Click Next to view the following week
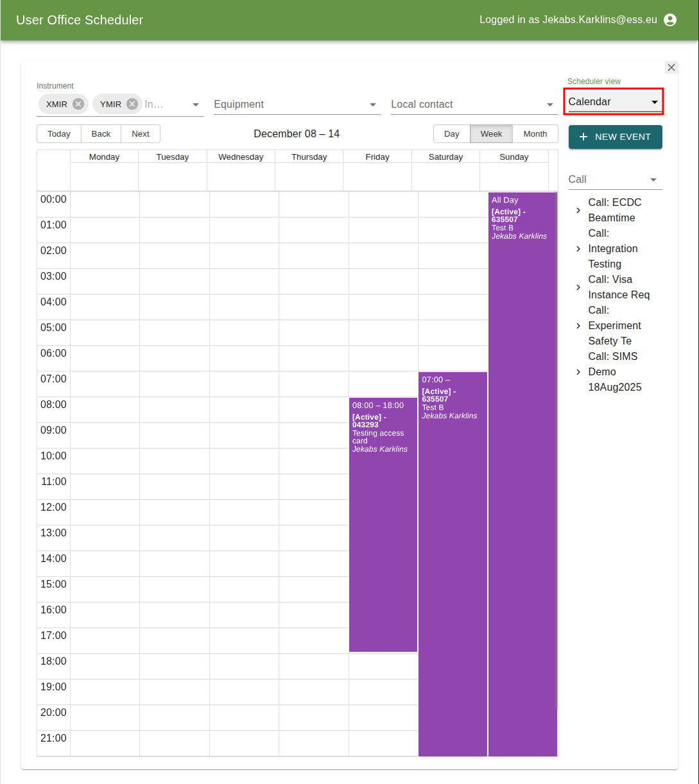 point(141,133)
